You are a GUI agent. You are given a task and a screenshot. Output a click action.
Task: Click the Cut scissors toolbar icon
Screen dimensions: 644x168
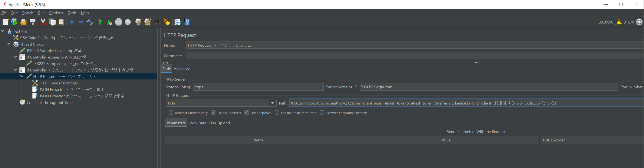(x=43, y=22)
